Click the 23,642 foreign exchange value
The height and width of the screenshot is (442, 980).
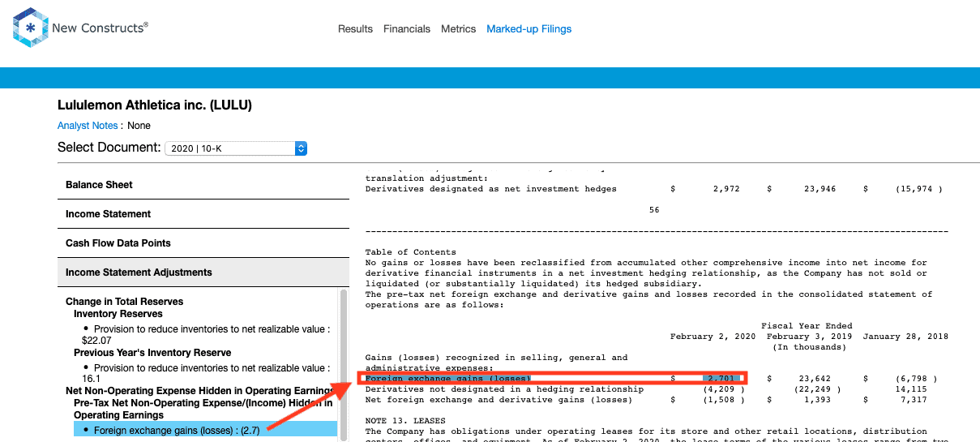[x=815, y=379]
